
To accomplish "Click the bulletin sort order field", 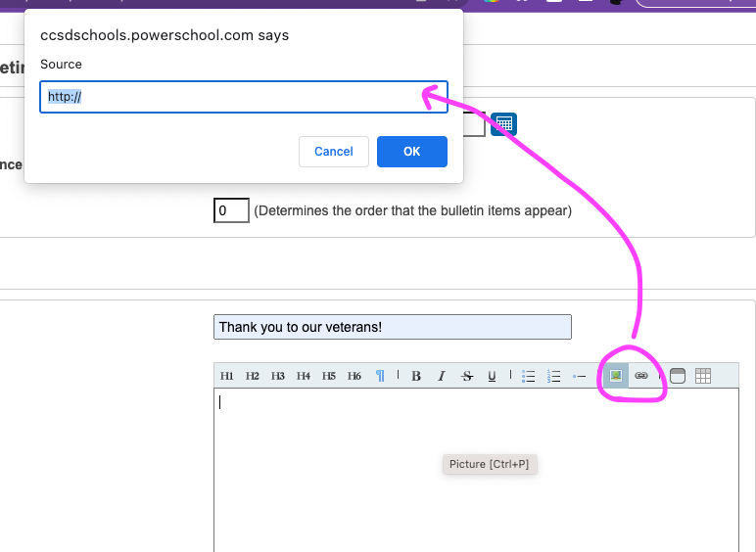I will click(231, 210).
